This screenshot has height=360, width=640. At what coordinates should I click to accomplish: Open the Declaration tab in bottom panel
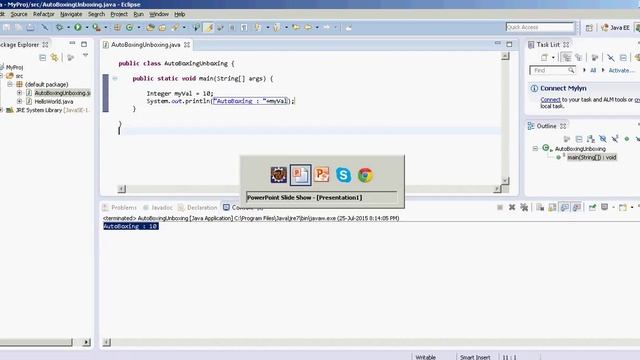click(x=198, y=207)
